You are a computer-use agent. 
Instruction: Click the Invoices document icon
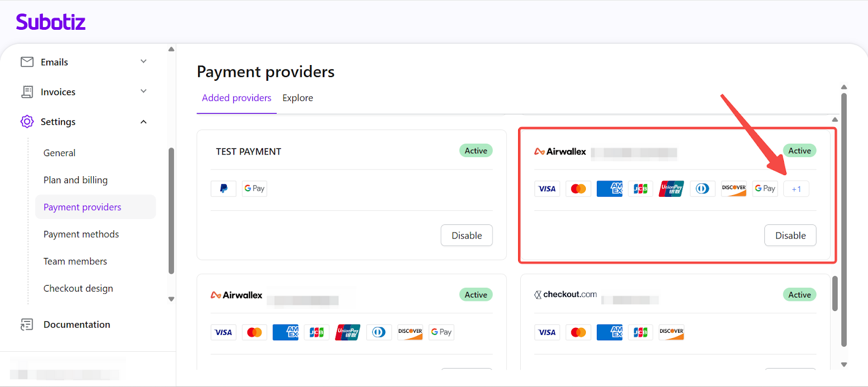[x=27, y=92]
